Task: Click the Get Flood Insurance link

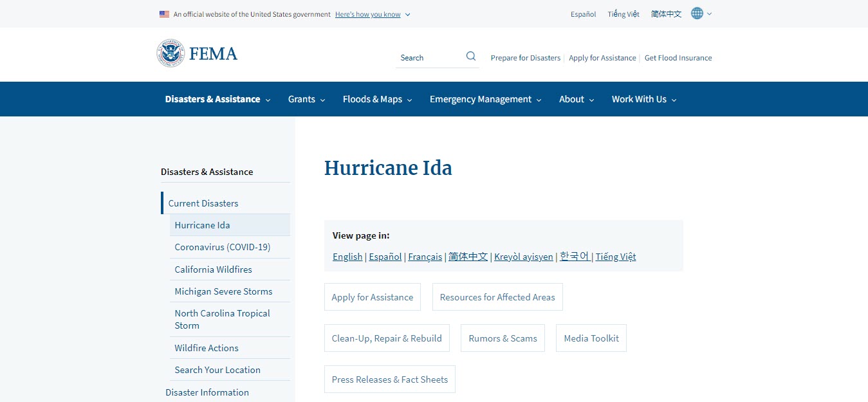Action: click(x=678, y=57)
